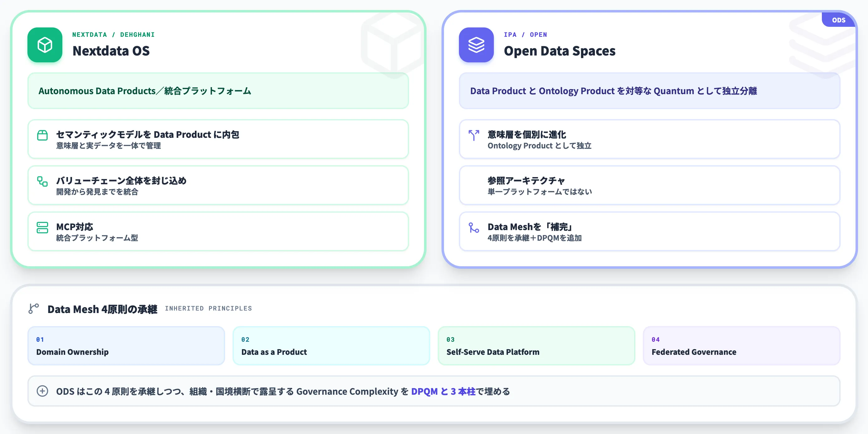
Task: Click the 参照アーキテクチャ feature row
Action: click(650, 185)
